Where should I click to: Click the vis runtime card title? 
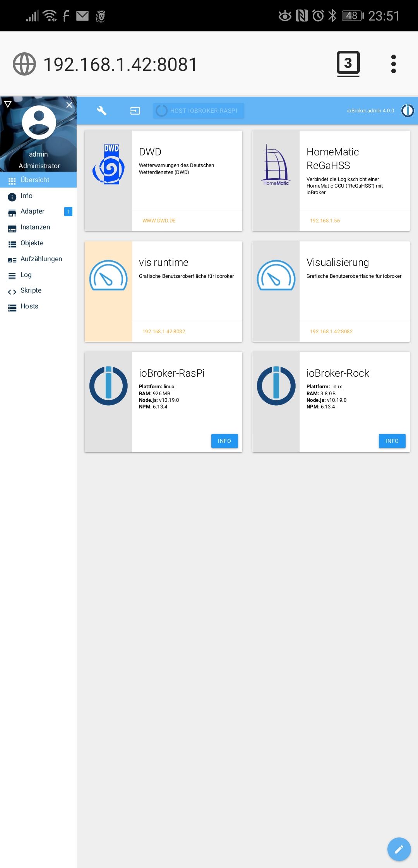(164, 263)
